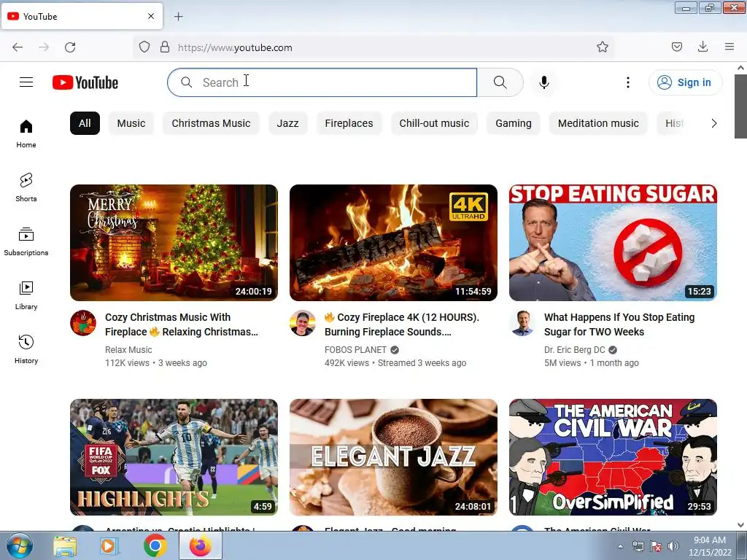Open FOBOS PLANET channel link

tap(355, 349)
